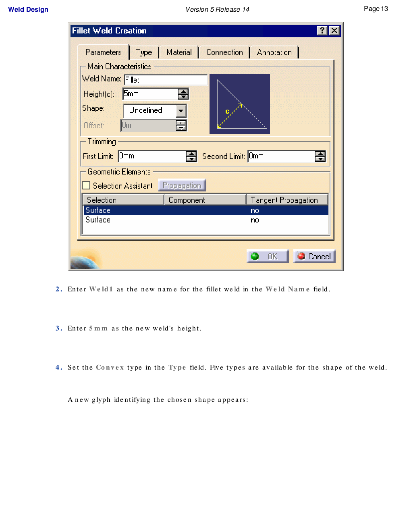
Task: Switch to the Type tab
Action: coord(144,52)
